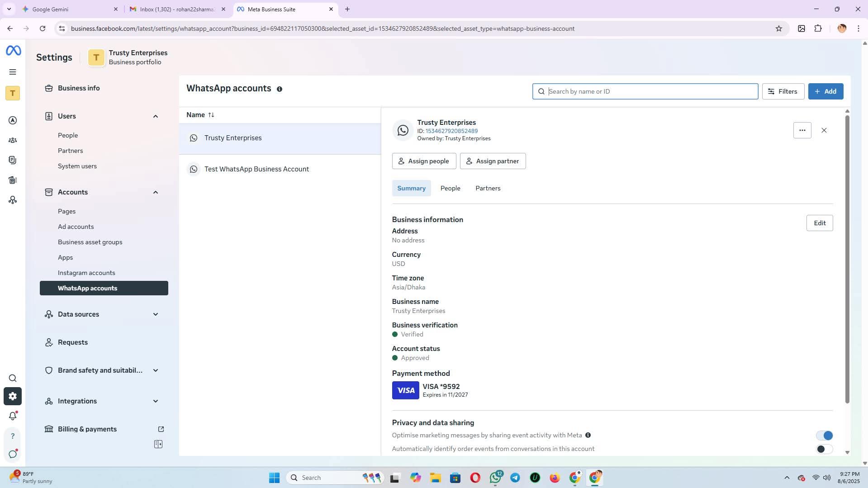Open File Explorer from the taskbar
The height and width of the screenshot is (488, 868).
tap(435, 478)
